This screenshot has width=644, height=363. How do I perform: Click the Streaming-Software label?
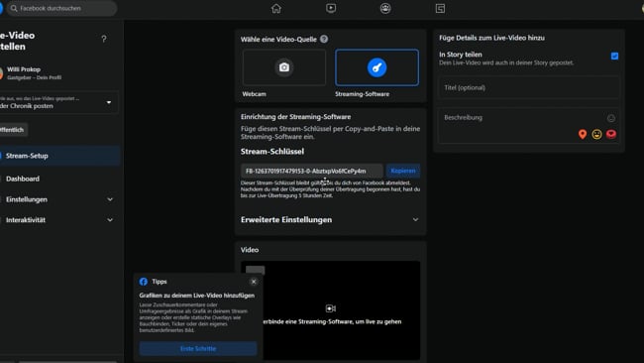tap(362, 94)
